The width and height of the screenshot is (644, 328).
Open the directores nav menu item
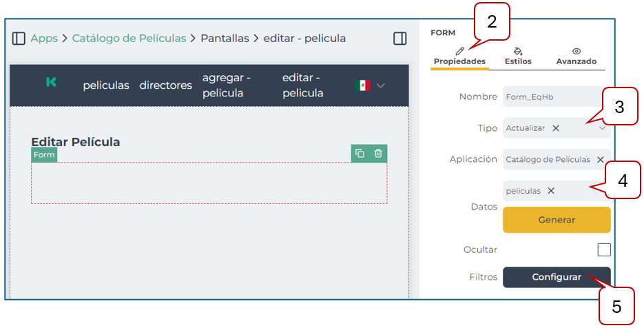pos(165,85)
